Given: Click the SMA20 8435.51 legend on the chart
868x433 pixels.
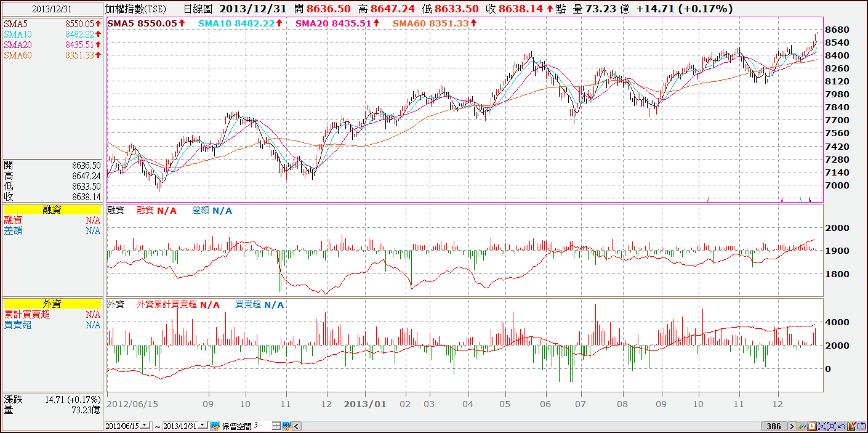Looking at the screenshot, I should 337,23.
